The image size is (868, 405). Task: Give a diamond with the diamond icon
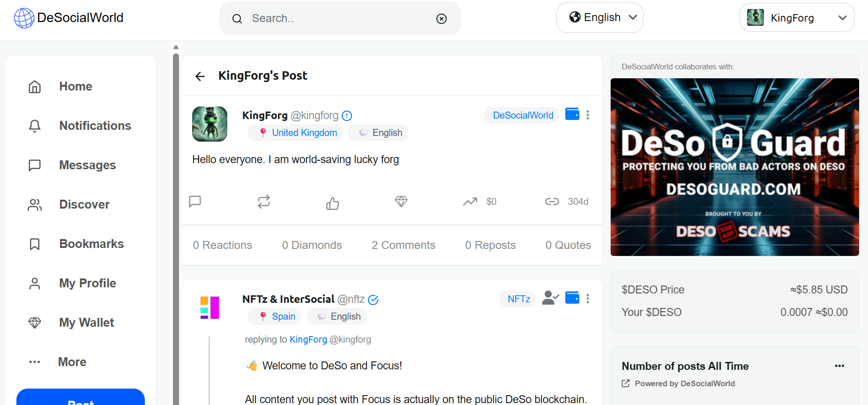pyautogui.click(x=401, y=202)
